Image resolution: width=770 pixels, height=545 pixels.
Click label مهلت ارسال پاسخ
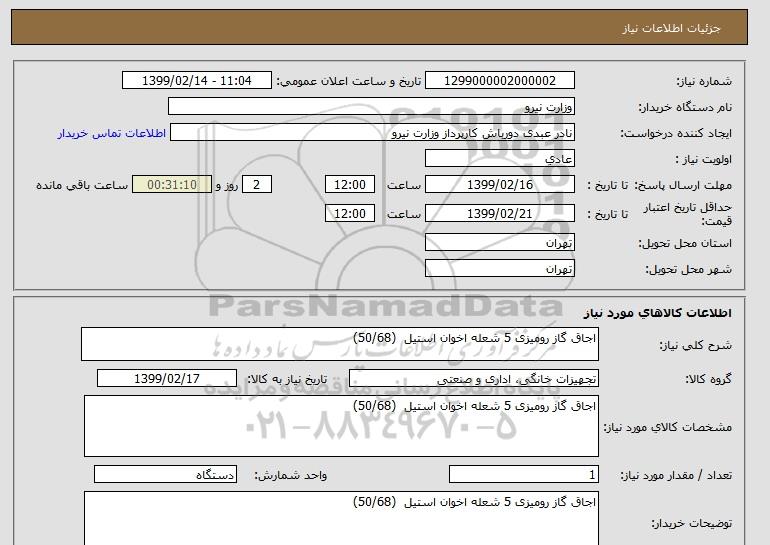(x=683, y=185)
